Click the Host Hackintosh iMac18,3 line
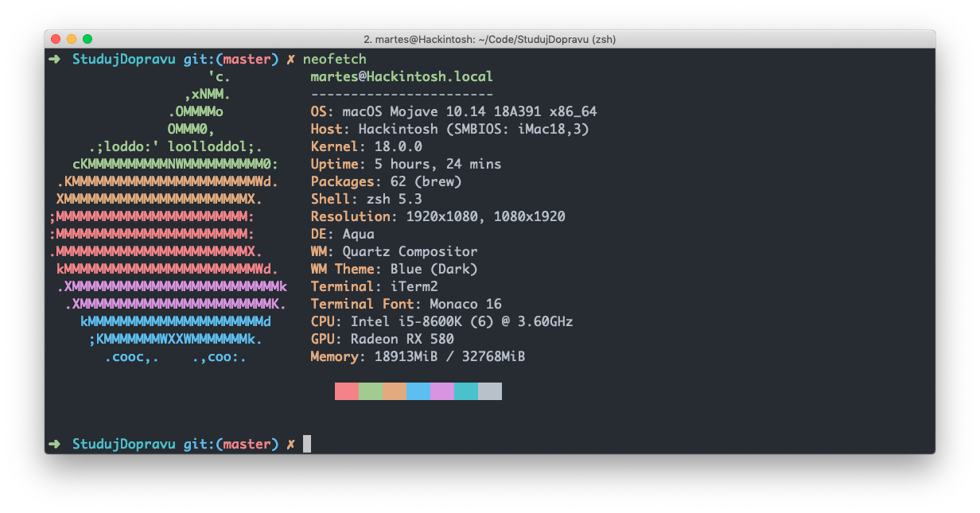 449,130
